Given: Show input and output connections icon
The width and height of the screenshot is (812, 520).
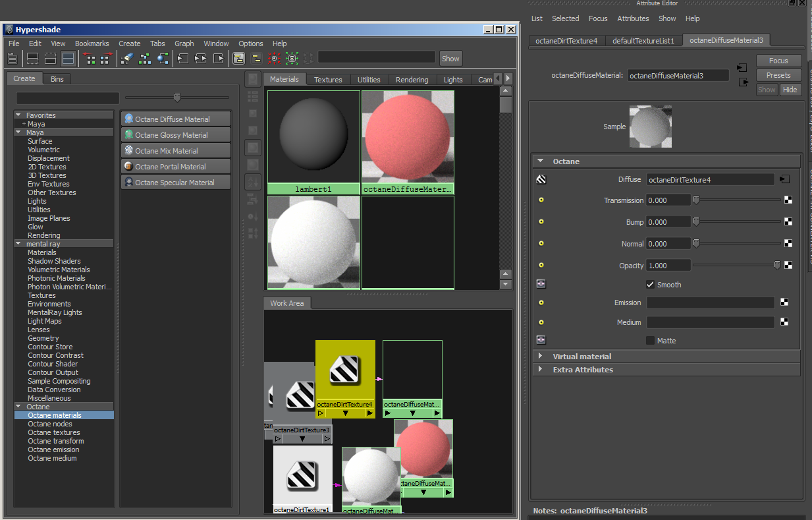Looking at the screenshot, I should [x=200, y=59].
